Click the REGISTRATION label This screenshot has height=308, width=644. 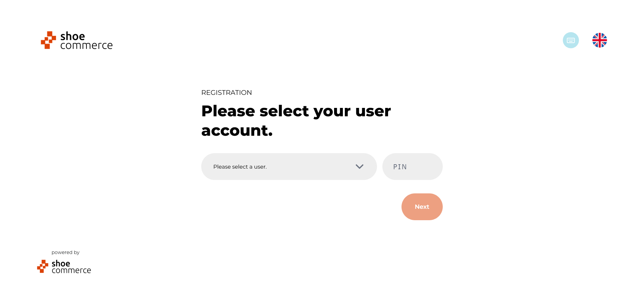[226, 93]
